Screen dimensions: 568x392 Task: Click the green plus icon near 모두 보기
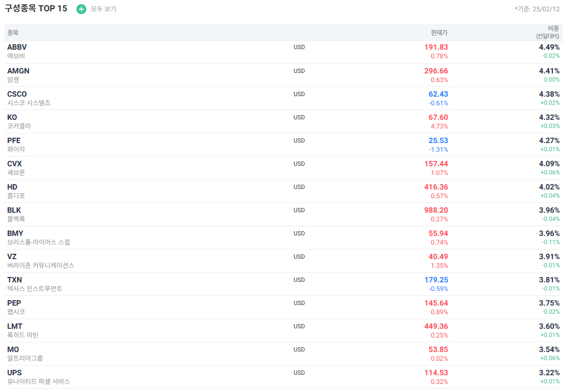81,9
